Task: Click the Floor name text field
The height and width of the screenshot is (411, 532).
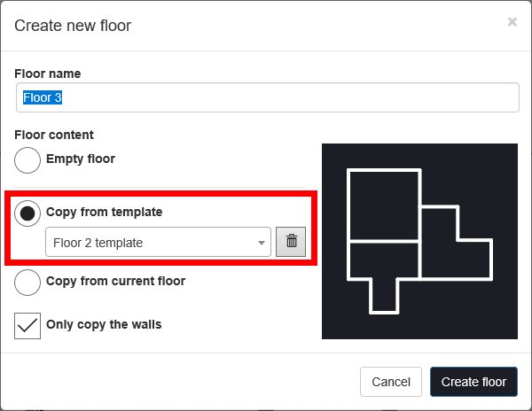Action: pyautogui.click(x=266, y=97)
